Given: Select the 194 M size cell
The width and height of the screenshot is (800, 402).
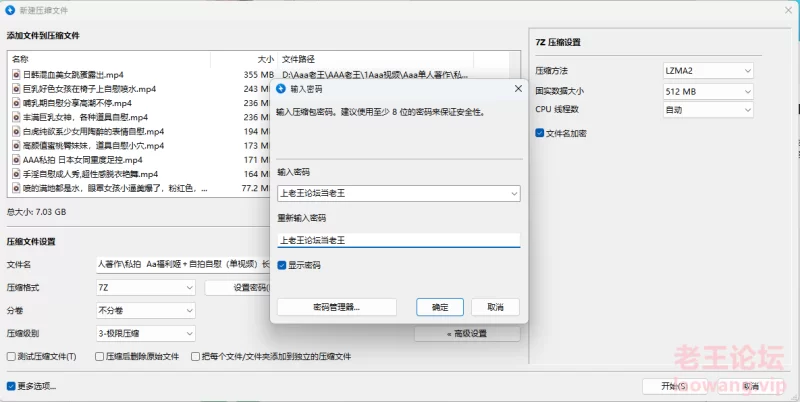Looking at the screenshot, I should [257, 131].
